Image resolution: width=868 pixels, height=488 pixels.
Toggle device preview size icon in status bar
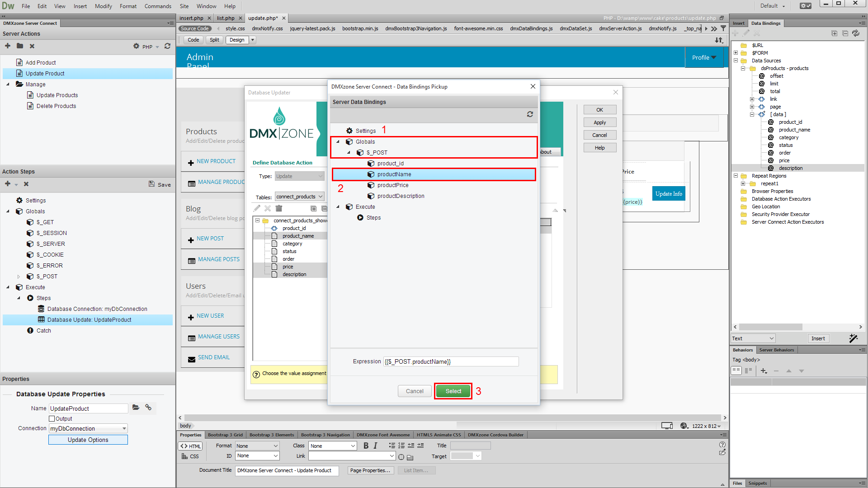pyautogui.click(x=667, y=426)
